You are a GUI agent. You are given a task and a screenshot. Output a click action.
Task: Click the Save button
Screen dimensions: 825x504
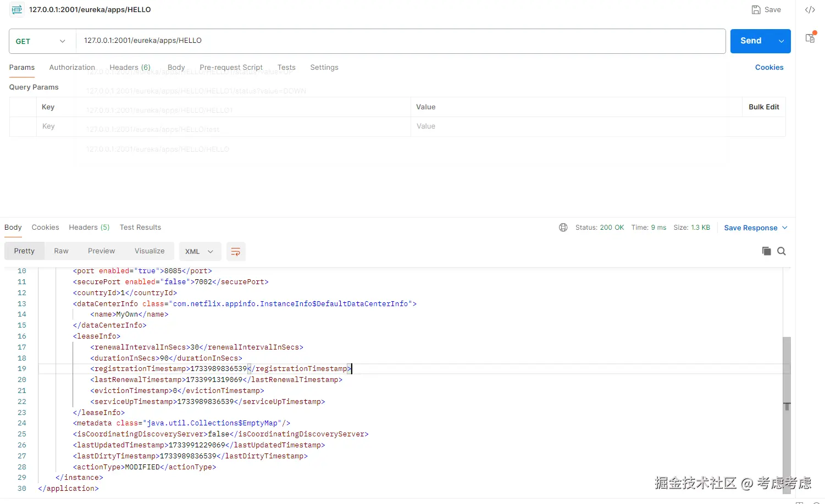tap(766, 9)
